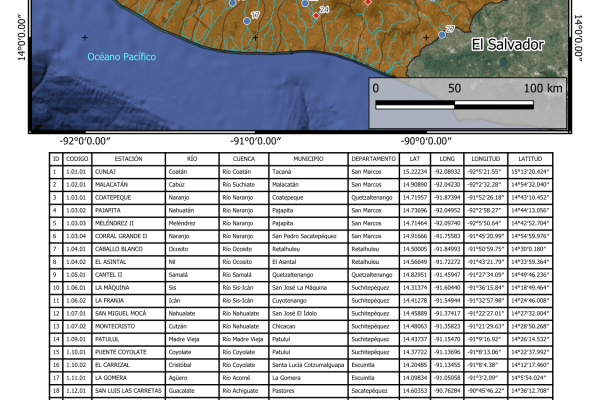
Task: Click the Cutzán river cell
Action: point(192,327)
